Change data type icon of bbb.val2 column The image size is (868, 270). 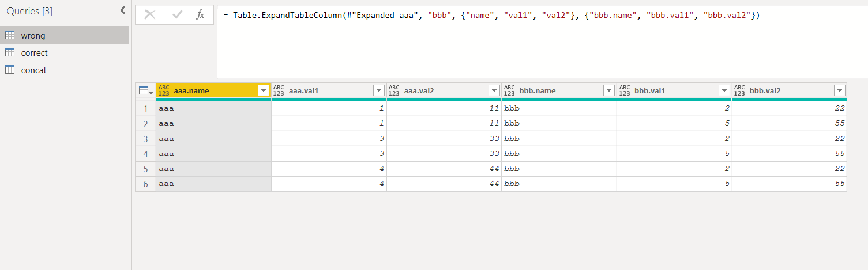740,91
